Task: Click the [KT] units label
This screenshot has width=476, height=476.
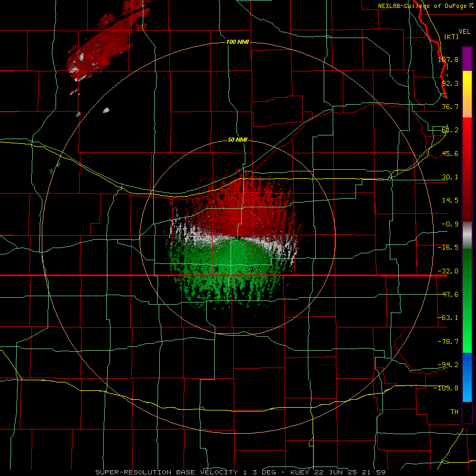Action: click(x=452, y=36)
